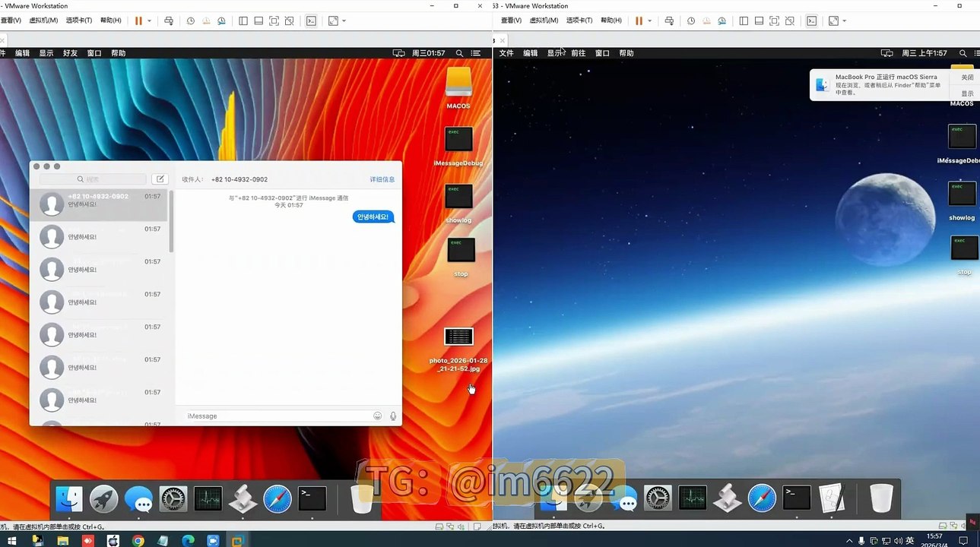This screenshot has height=547, width=980.
Task: Open the iMessageDebug exec file on the left desktop
Action: [458, 140]
